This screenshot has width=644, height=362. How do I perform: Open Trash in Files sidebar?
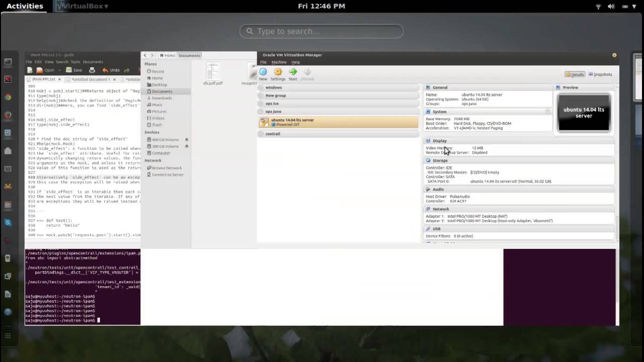tap(157, 125)
